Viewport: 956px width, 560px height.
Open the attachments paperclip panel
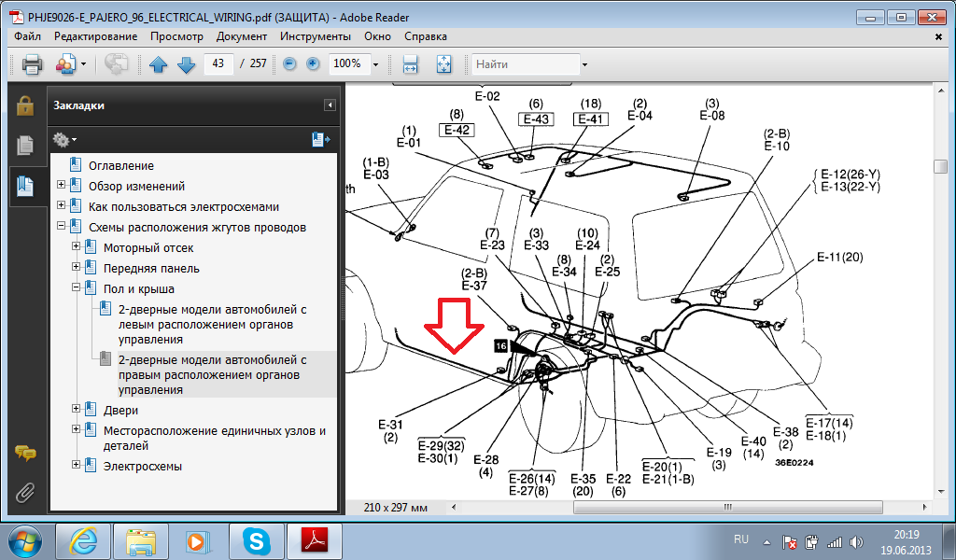[x=25, y=491]
